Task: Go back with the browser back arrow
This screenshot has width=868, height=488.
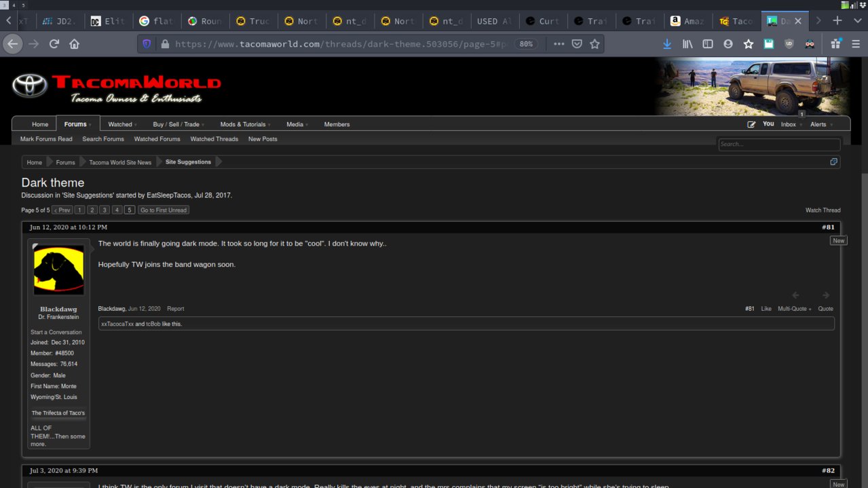Action: (x=12, y=44)
